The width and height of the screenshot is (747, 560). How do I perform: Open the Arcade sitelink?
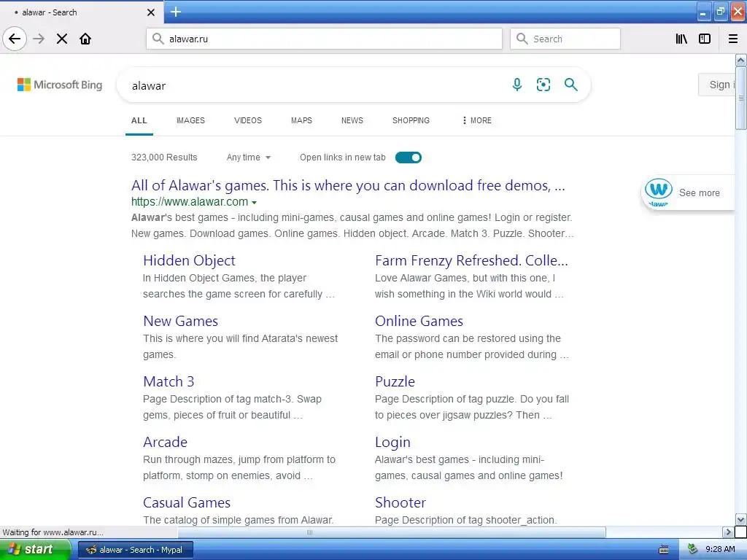(166, 442)
